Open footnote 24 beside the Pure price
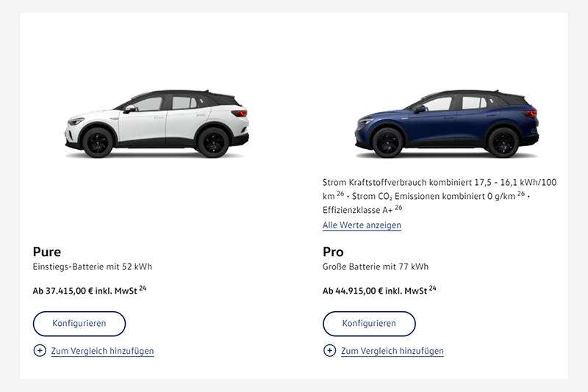This screenshot has height=392, width=588. click(143, 288)
